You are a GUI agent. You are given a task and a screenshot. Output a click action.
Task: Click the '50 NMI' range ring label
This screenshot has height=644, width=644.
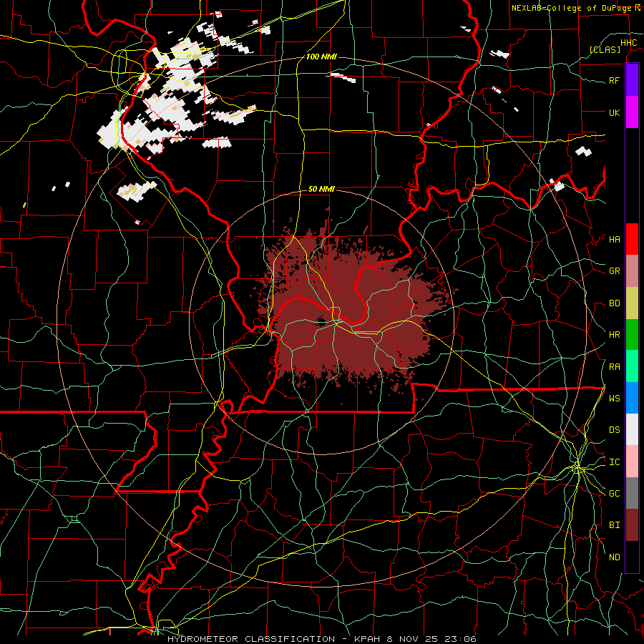click(321, 189)
